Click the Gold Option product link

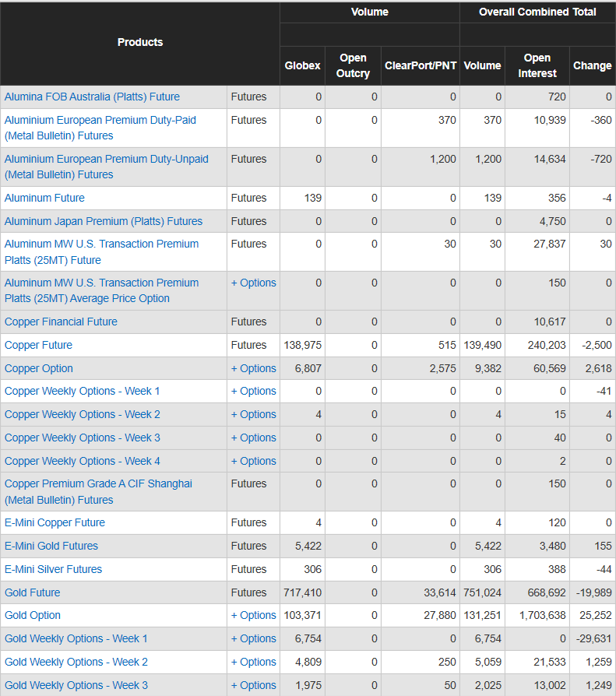33,615
